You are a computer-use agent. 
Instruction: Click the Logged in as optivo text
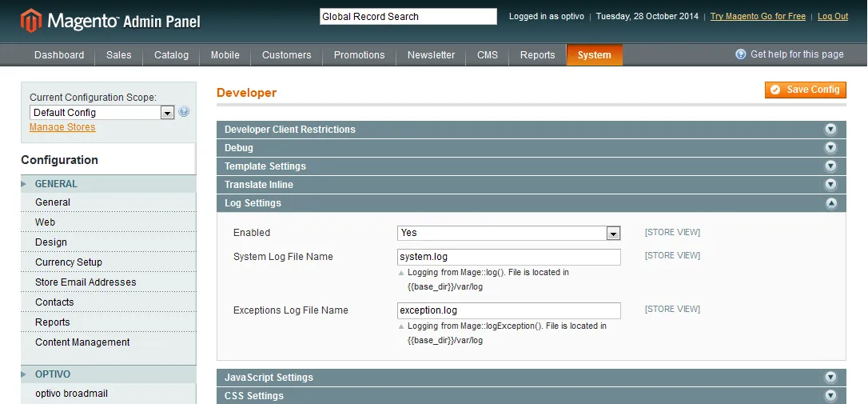coord(547,16)
